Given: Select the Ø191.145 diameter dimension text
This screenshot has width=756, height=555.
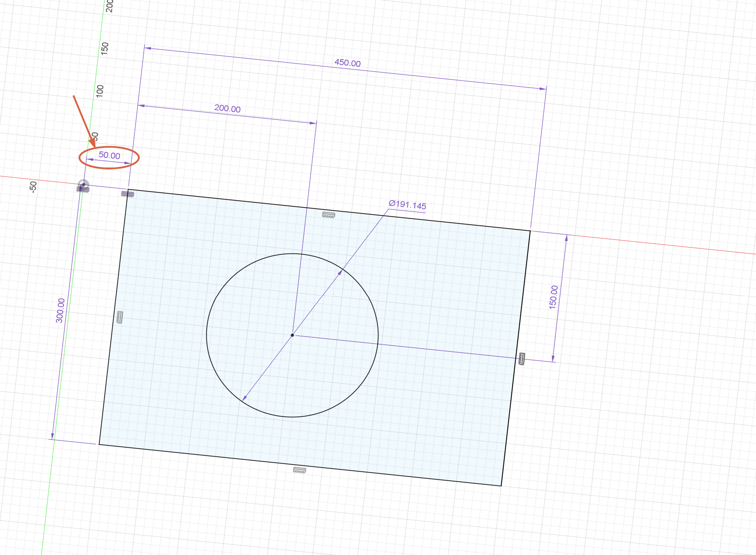Looking at the screenshot, I should (407, 205).
